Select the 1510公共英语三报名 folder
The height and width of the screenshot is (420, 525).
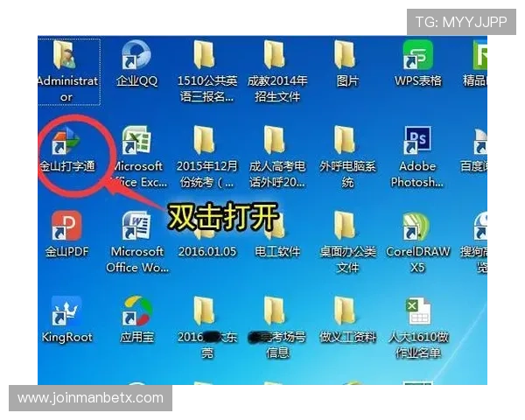tap(205, 55)
